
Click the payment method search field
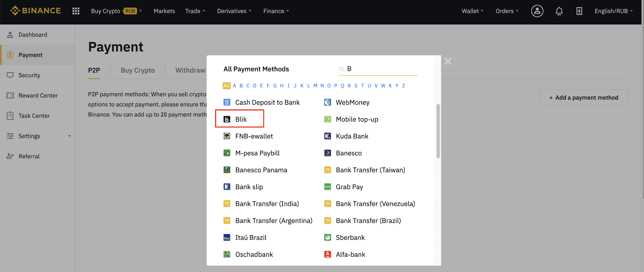378,69
